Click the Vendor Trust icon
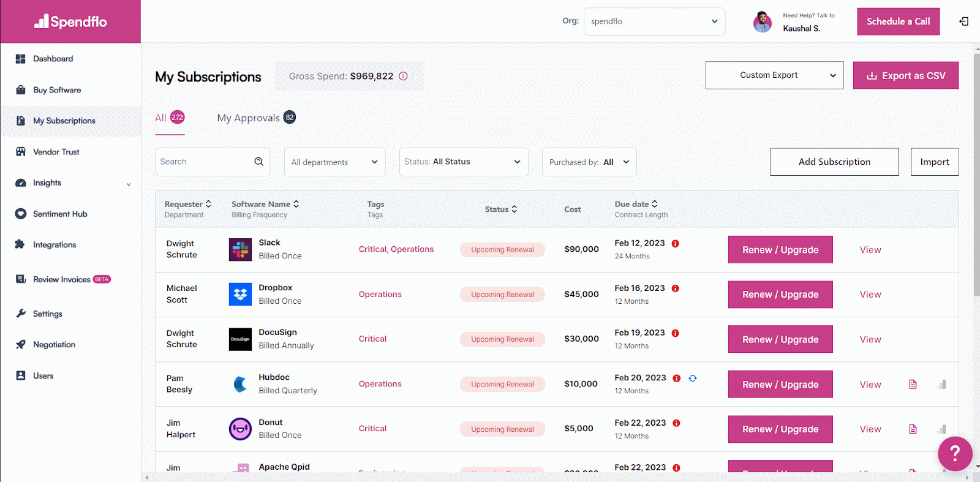The image size is (980, 482). (21, 152)
